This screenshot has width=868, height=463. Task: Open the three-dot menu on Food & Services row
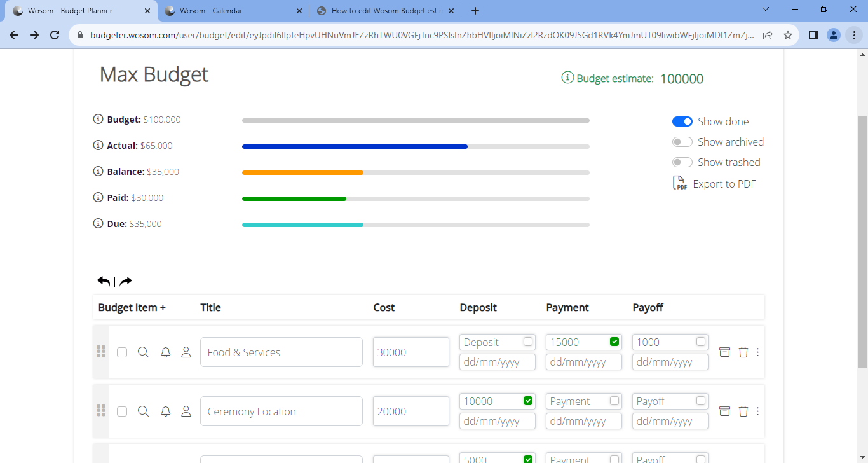click(757, 352)
